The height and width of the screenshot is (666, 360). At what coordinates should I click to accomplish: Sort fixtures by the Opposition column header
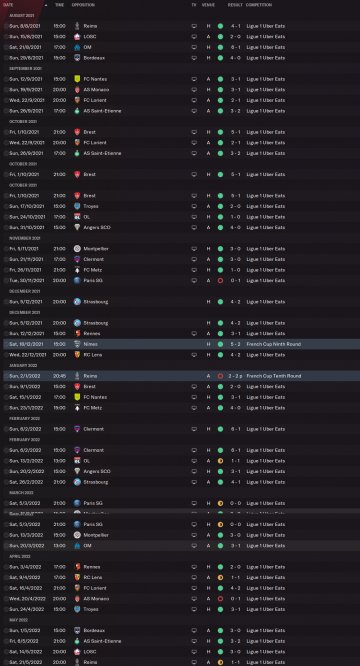pos(83,5)
